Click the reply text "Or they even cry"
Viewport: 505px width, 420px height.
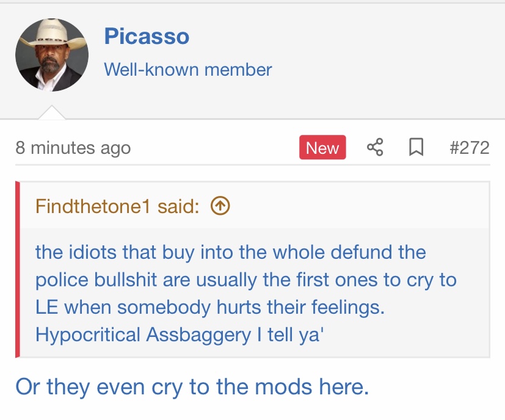92,386
